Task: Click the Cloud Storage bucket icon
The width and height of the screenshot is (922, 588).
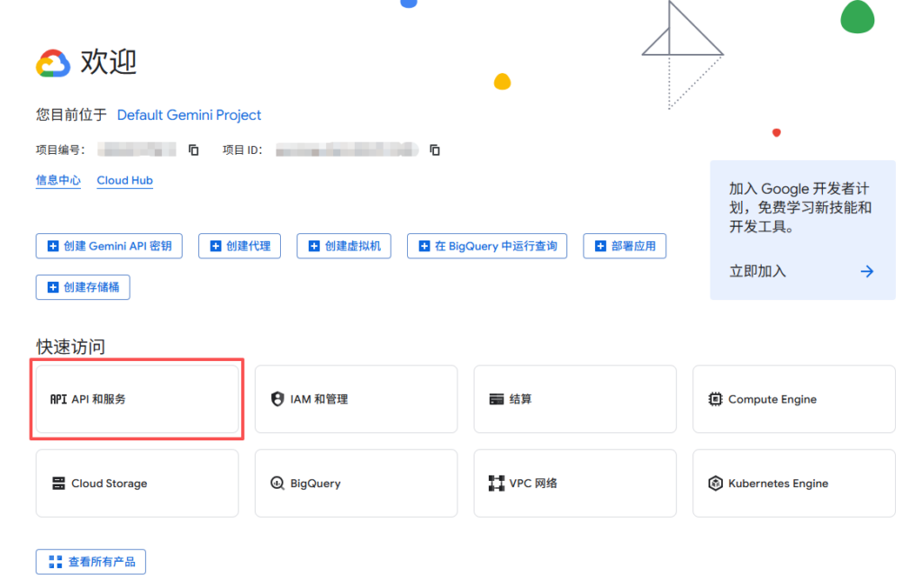Action: point(59,484)
